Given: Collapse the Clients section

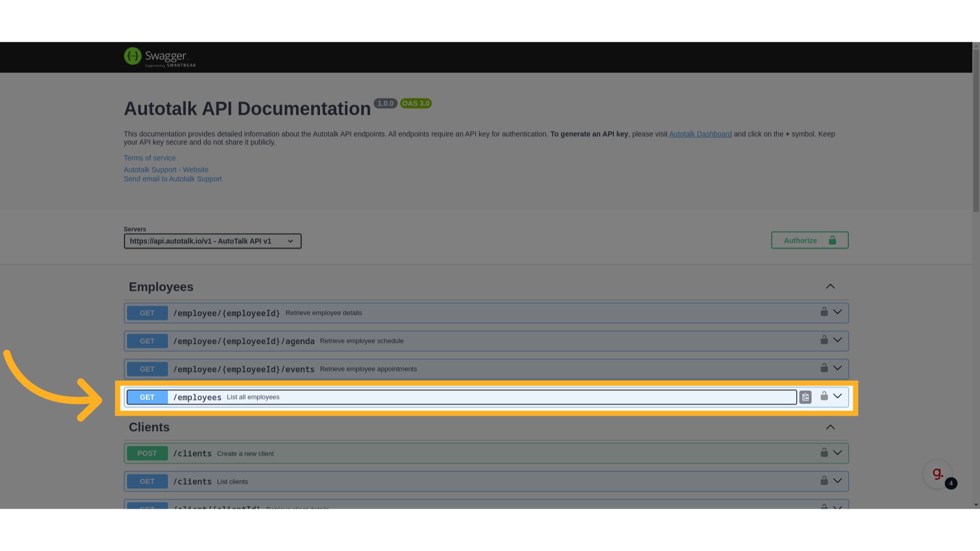Looking at the screenshot, I should coord(830,427).
